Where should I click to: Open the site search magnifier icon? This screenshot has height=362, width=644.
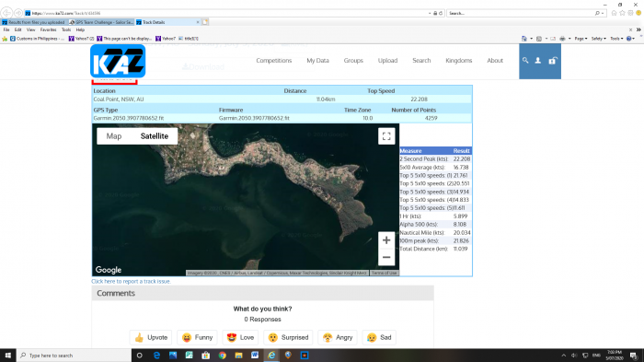(525, 61)
